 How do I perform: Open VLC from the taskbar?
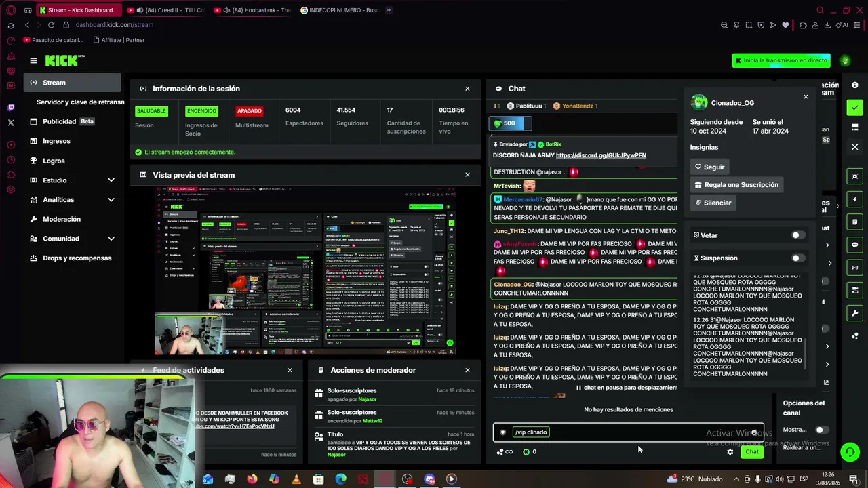click(x=296, y=479)
